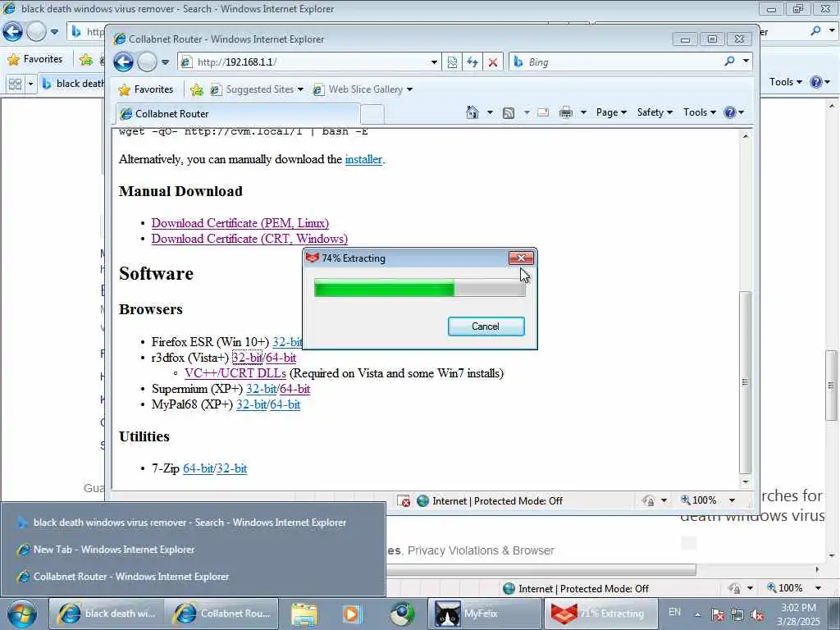Go back in the Collabnet Router window
Image resolution: width=840 pixels, height=630 pixels.
(x=123, y=62)
